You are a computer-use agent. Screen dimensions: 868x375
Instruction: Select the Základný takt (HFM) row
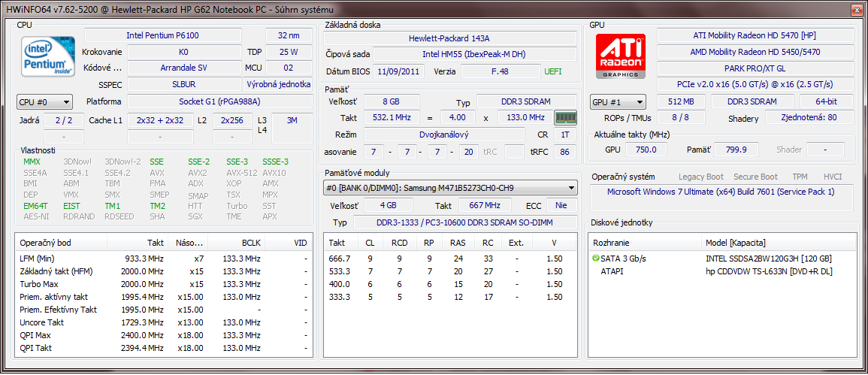[x=163, y=271]
